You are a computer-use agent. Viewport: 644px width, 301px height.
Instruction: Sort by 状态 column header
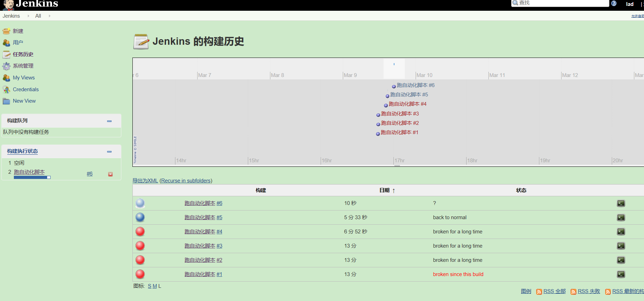click(x=521, y=190)
